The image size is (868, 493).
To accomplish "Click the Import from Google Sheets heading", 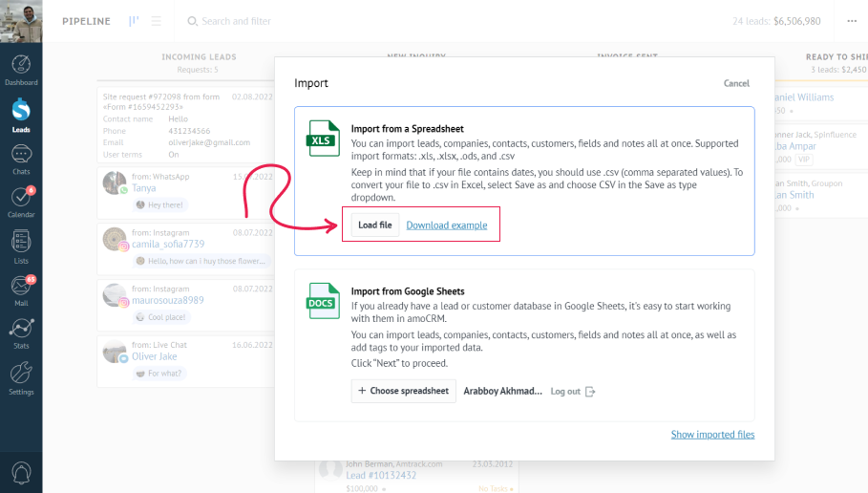I will [x=408, y=291].
